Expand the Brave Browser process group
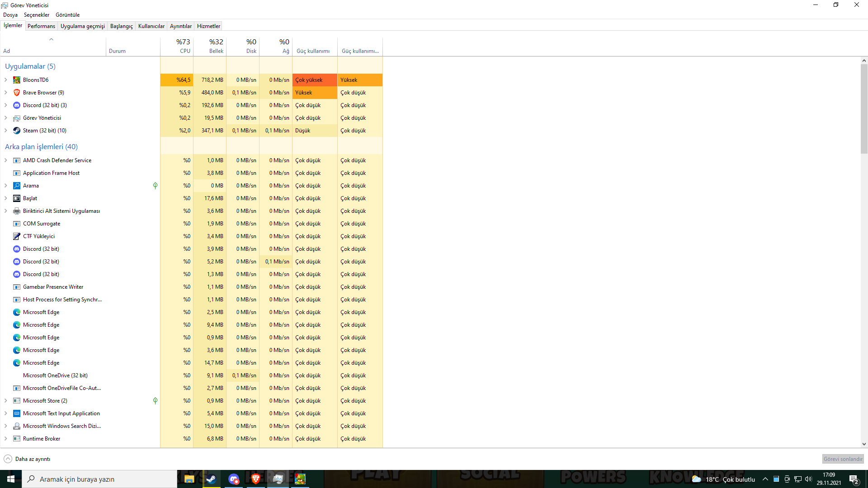This screenshot has height=488, width=868. [x=6, y=93]
